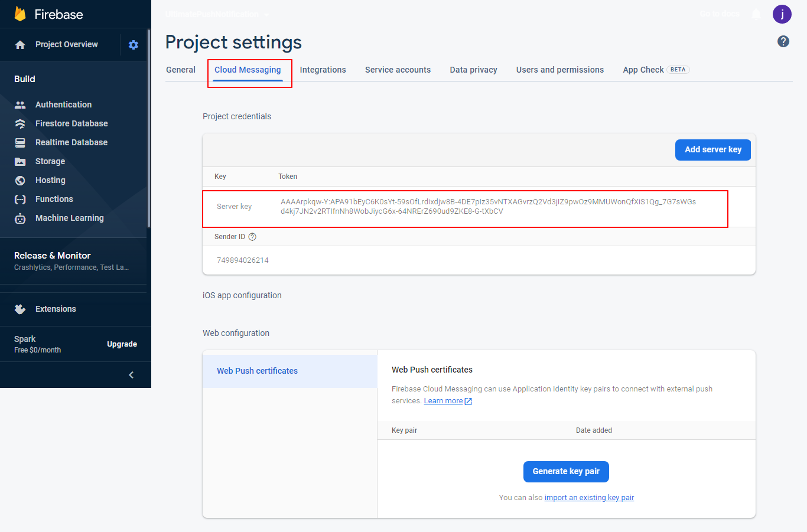Click Go to docs link
This screenshot has width=807, height=532.
719,14
